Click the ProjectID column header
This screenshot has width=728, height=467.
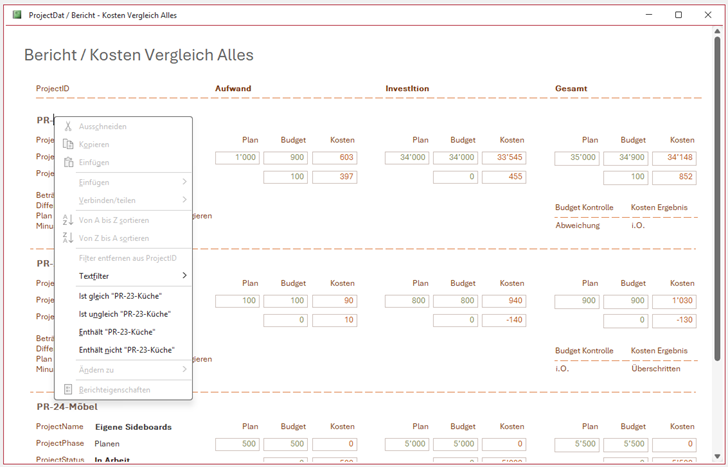(x=52, y=88)
